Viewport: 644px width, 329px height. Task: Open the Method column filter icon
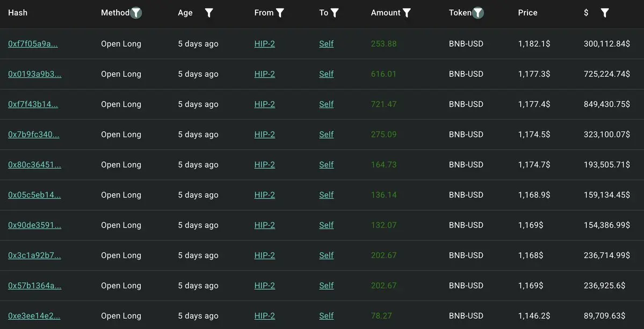[136, 13]
